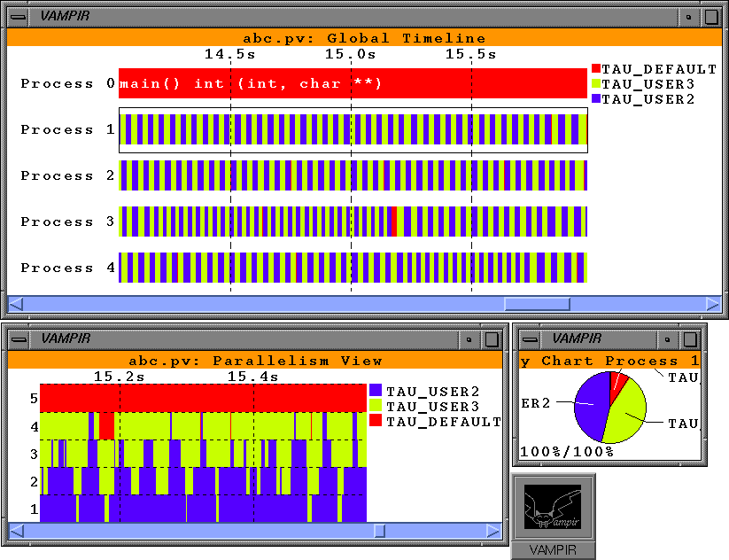Open the Global Timeline window menu button
The width and height of the screenshot is (729, 560).
point(19,17)
